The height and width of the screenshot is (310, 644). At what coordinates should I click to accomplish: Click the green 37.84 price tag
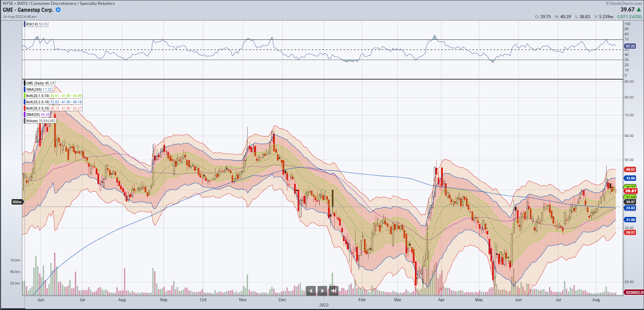(x=630, y=197)
